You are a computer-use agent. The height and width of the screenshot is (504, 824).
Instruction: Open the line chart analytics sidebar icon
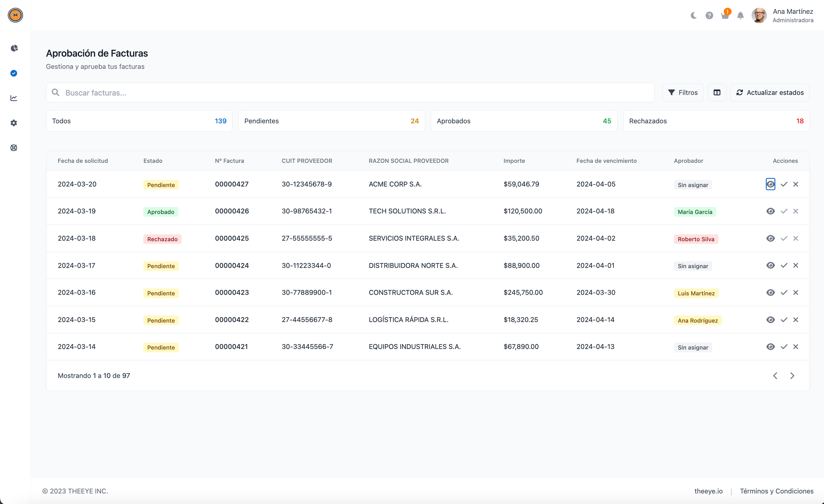(x=14, y=98)
